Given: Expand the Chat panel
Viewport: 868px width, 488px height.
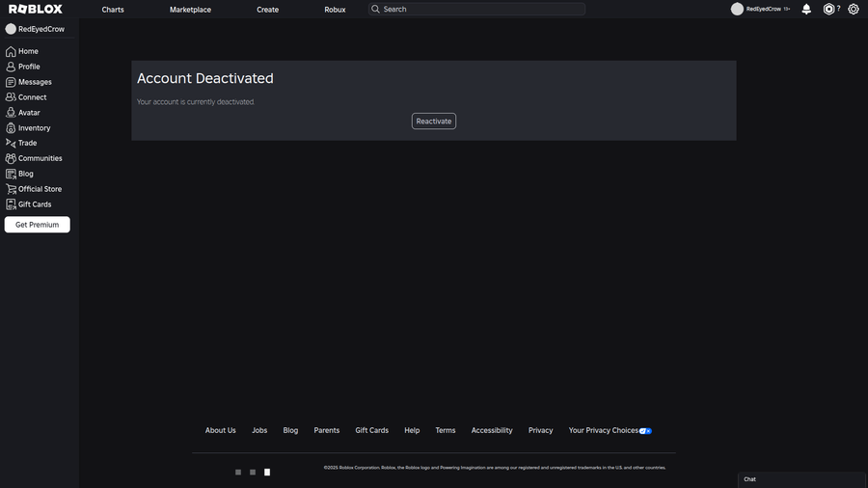Looking at the screenshot, I should [801, 479].
